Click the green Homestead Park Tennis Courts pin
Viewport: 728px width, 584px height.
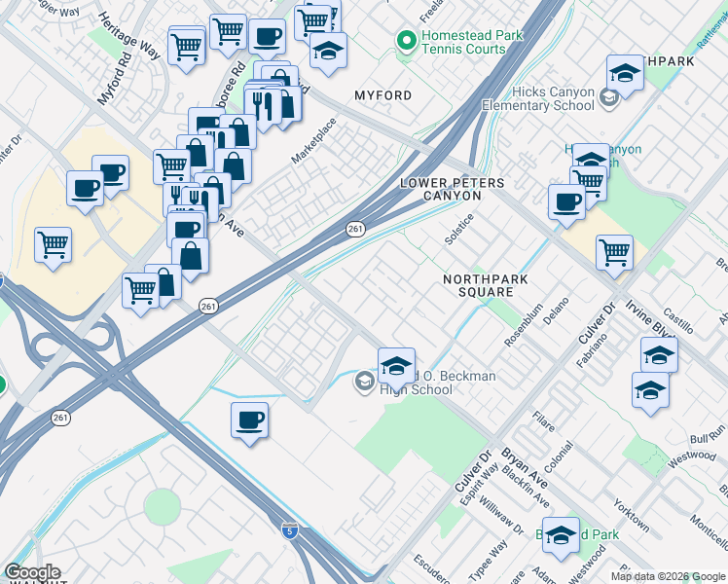pyautogui.click(x=407, y=41)
